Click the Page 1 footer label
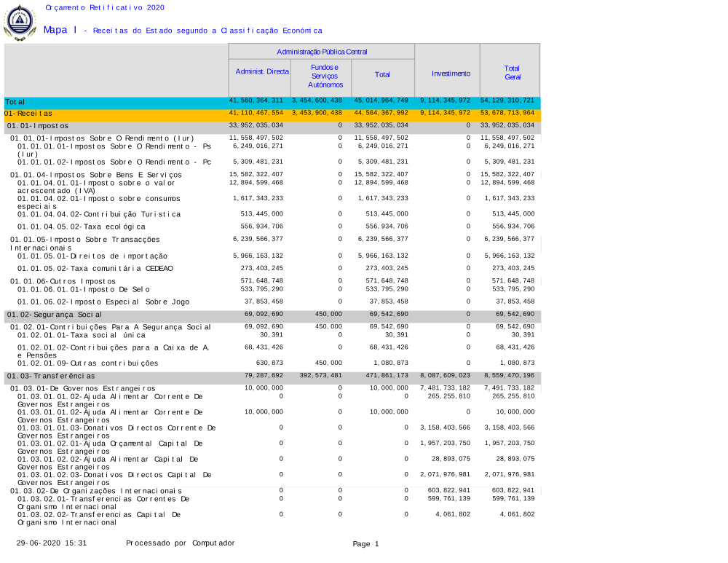This screenshot has height=563, width=728. 365,544
